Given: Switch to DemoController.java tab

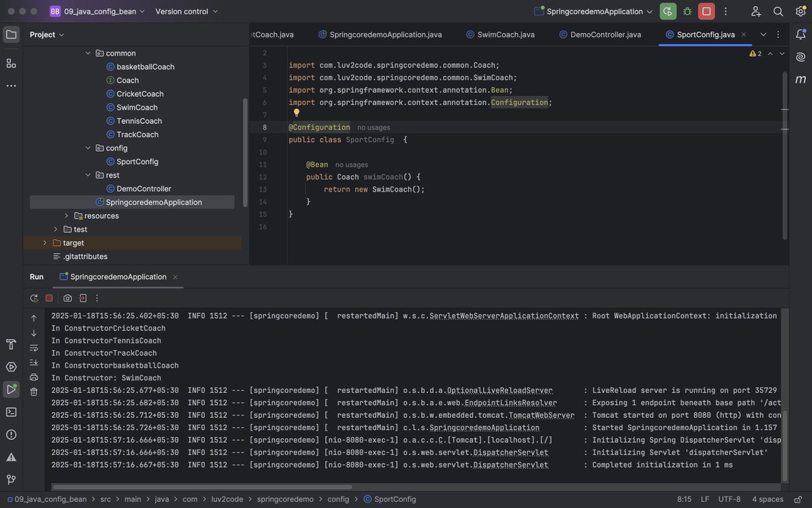Looking at the screenshot, I should pyautogui.click(x=600, y=35).
